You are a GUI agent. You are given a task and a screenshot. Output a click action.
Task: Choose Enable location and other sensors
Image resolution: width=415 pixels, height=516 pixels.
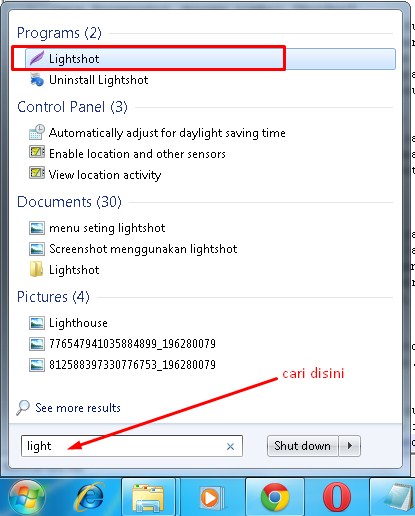point(137,154)
